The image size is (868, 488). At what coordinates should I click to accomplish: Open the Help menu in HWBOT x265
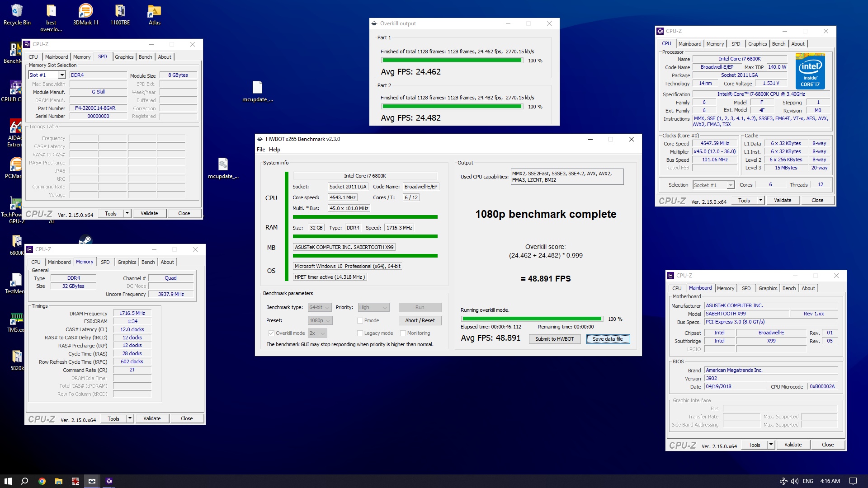point(274,150)
